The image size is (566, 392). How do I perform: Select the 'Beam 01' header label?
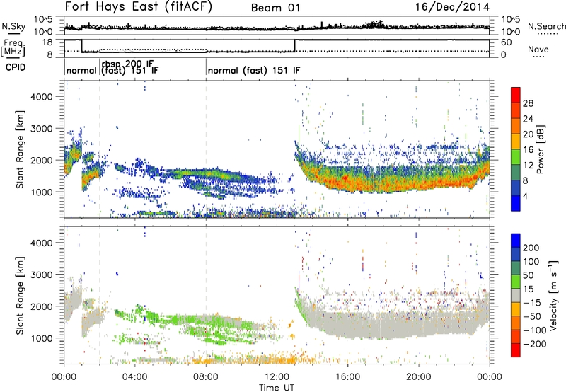click(x=275, y=8)
